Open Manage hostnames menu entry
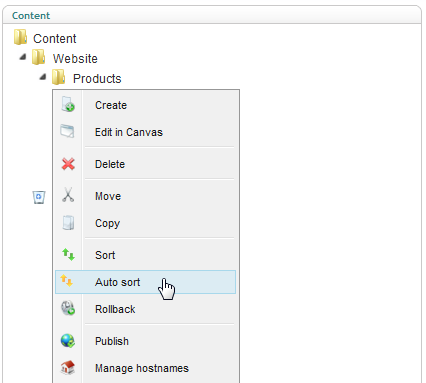The width and height of the screenshot is (426, 383). pos(145,368)
